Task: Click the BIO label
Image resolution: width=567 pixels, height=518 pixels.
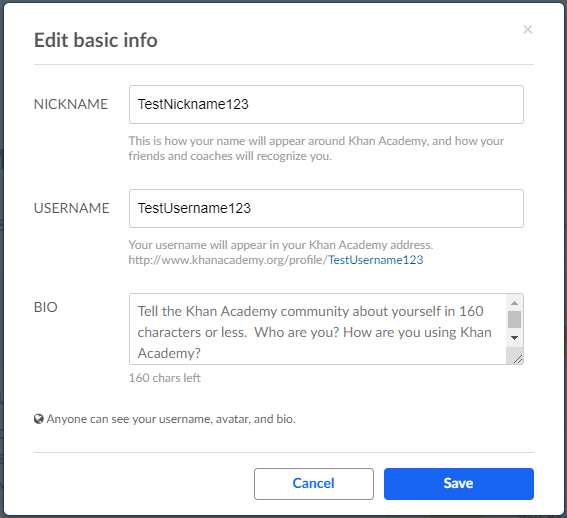Action: [x=46, y=307]
